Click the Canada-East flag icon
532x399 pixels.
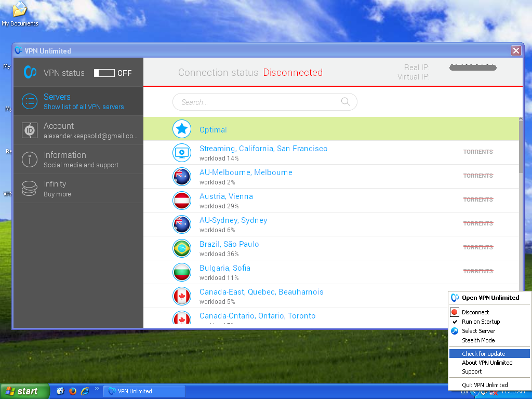point(182,296)
